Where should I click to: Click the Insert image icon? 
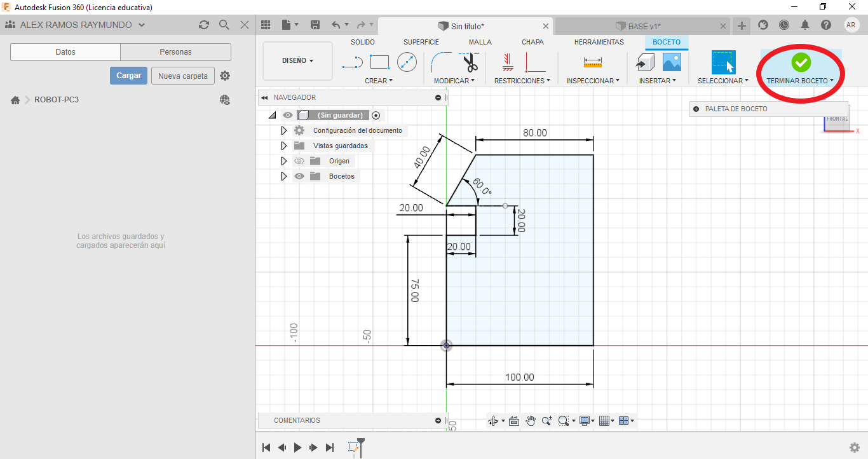(x=672, y=62)
